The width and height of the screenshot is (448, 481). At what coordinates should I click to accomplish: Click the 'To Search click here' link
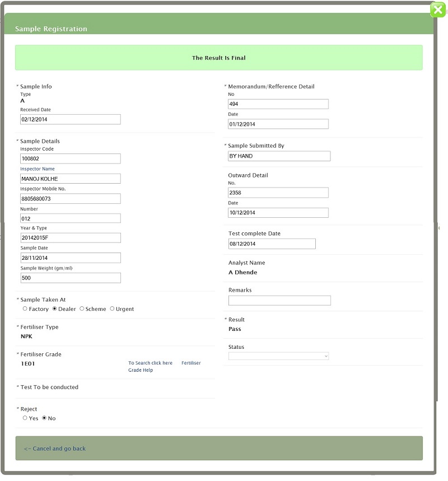coord(150,363)
